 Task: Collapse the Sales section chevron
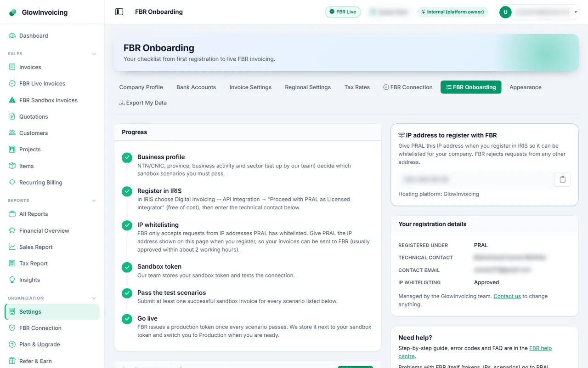94,54
